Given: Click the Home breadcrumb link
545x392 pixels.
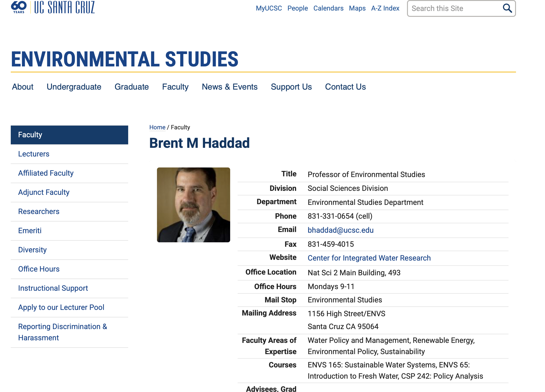Looking at the screenshot, I should click(157, 127).
